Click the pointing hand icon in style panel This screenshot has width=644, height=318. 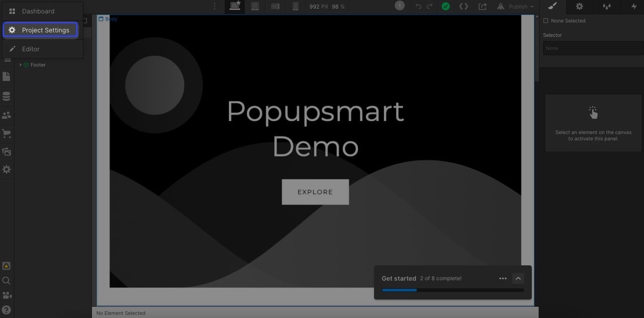pos(593,113)
